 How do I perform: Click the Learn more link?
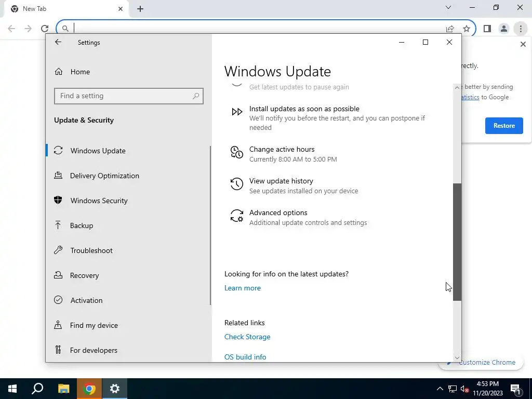point(243,288)
